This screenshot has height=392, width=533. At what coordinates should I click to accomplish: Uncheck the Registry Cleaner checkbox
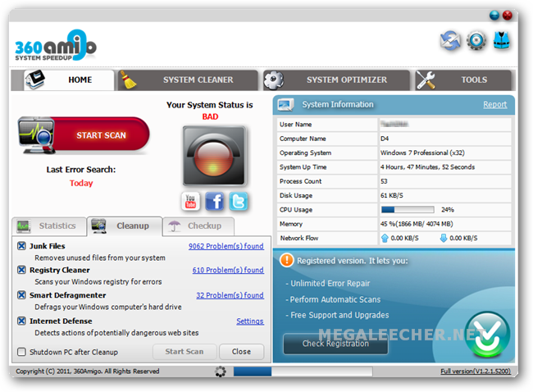(21, 270)
